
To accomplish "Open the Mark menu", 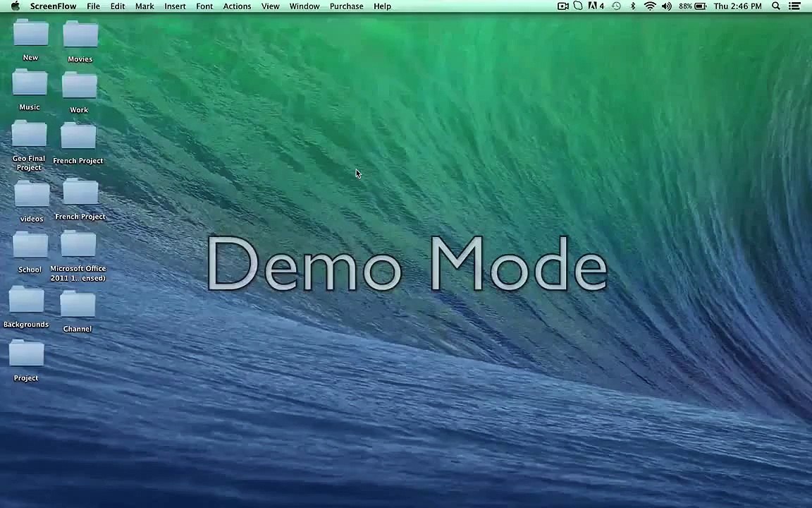I will (x=144, y=6).
